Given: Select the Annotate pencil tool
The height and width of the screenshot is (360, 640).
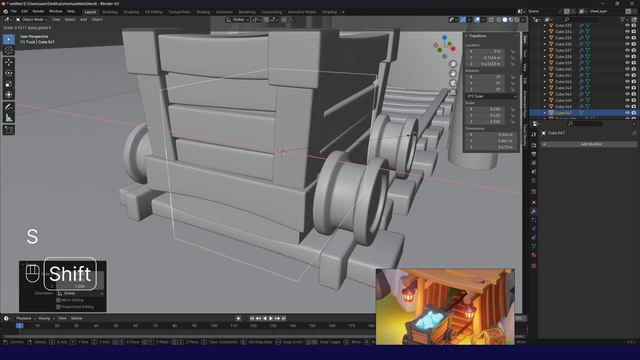Looking at the screenshot, I should pyautogui.click(x=9, y=107).
